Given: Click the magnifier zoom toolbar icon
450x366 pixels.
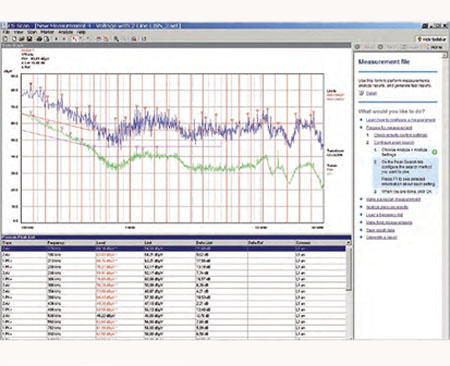Looking at the screenshot, I should coord(116,39).
